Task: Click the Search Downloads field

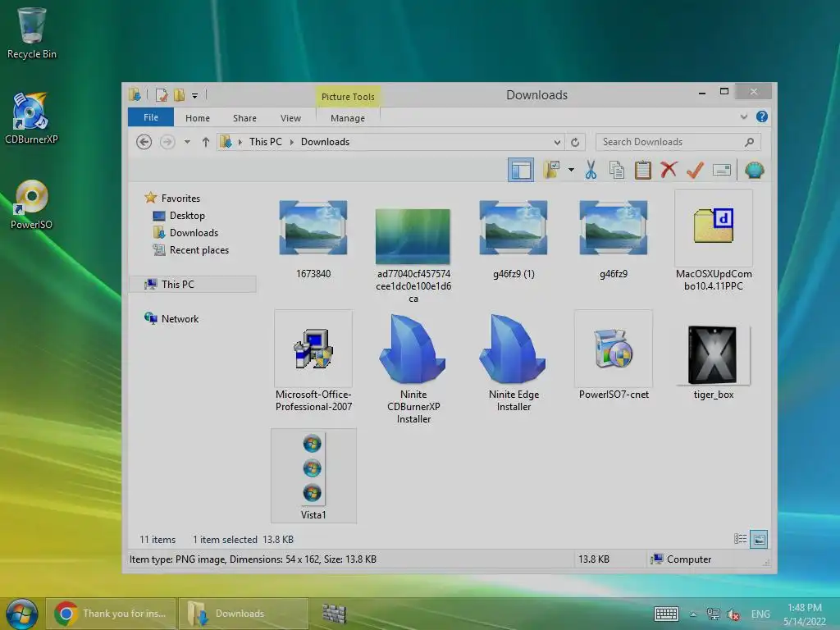Action: pyautogui.click(x=678, y=142)
